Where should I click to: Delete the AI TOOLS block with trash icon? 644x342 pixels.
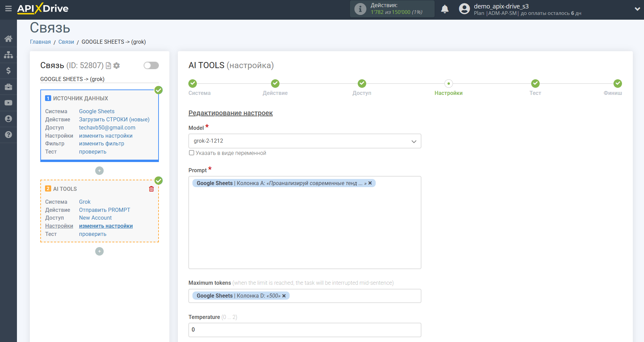[151, 189]
